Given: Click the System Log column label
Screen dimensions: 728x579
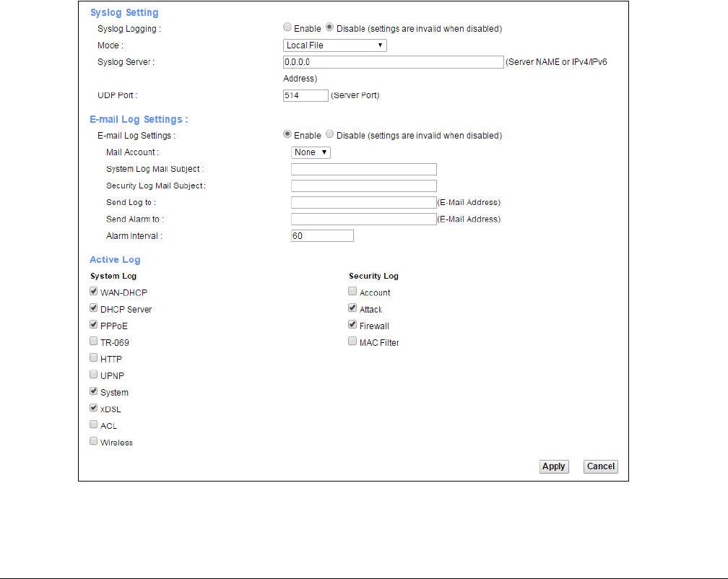Looking at the screenshot, I should click(x=113, y=276).
